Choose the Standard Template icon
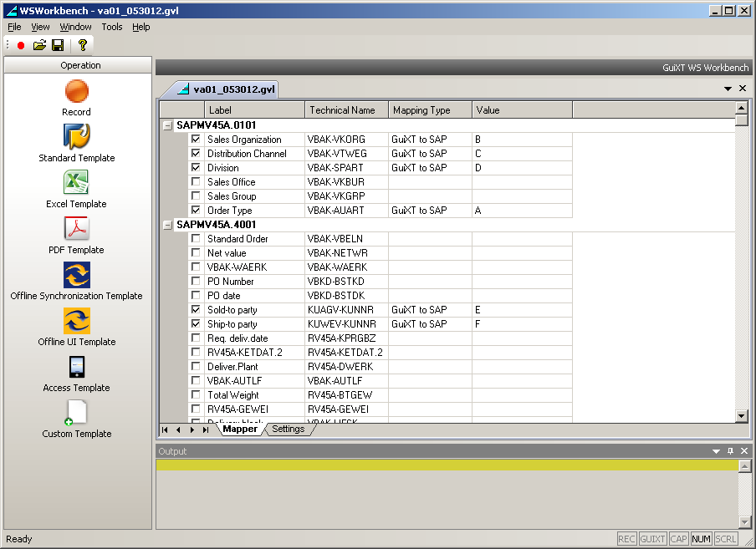 pos(77,137)
